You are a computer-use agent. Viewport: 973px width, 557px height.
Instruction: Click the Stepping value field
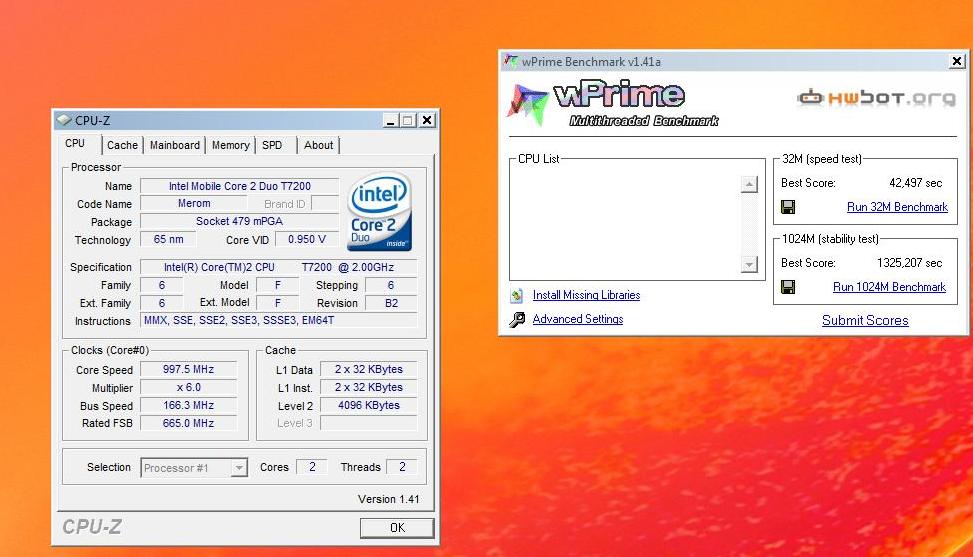(x=391, y=285)
